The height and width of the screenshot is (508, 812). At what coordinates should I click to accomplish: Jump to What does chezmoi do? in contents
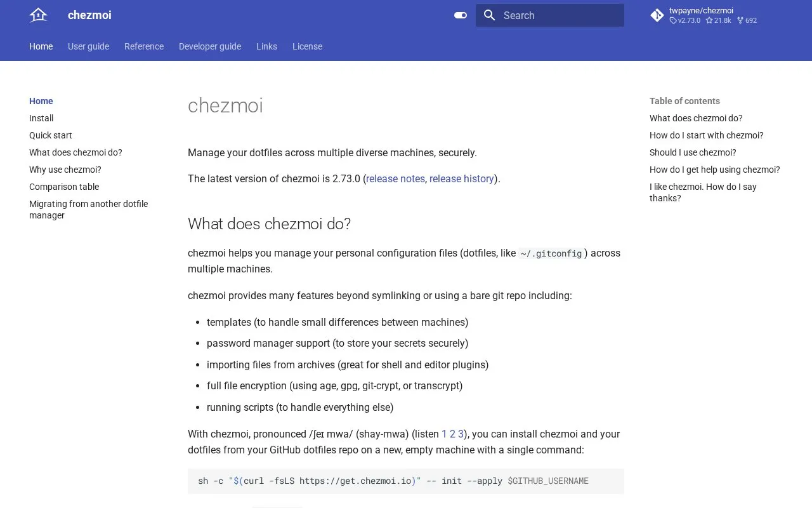(x=696, y=118)
